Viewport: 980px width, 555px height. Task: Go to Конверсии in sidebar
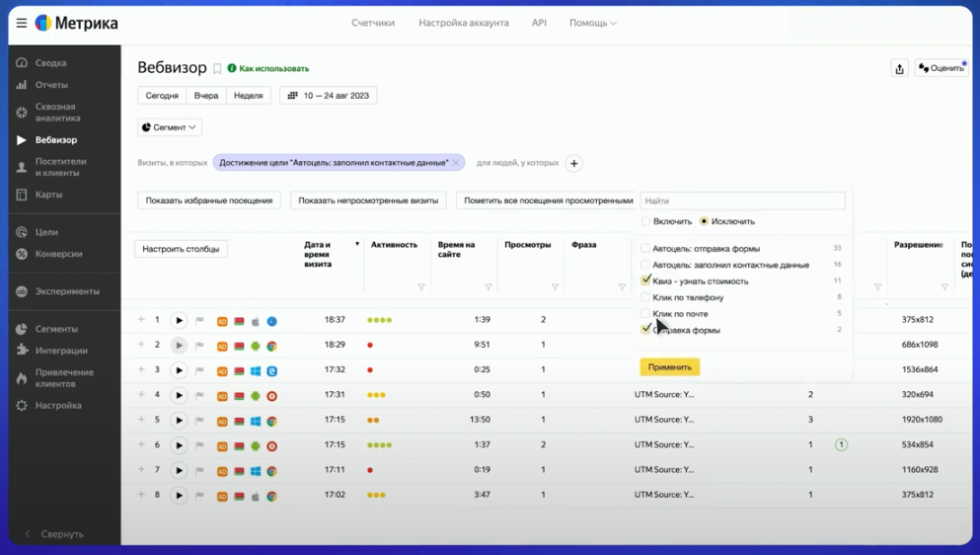pyautogui.click(x=59, y=254)
